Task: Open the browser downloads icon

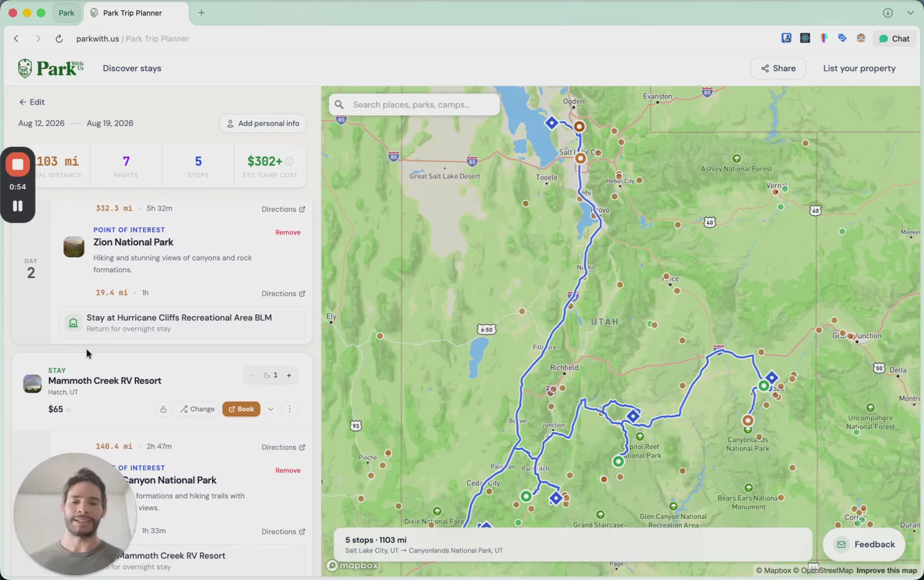Action: [x=888, y=13]
